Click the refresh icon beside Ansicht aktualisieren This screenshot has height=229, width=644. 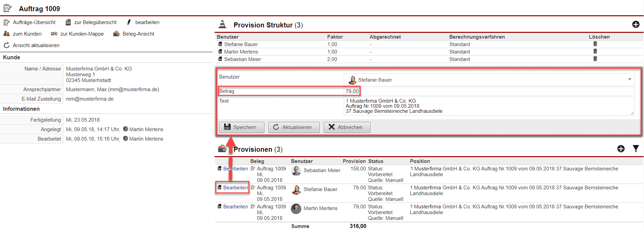point(6,45)
